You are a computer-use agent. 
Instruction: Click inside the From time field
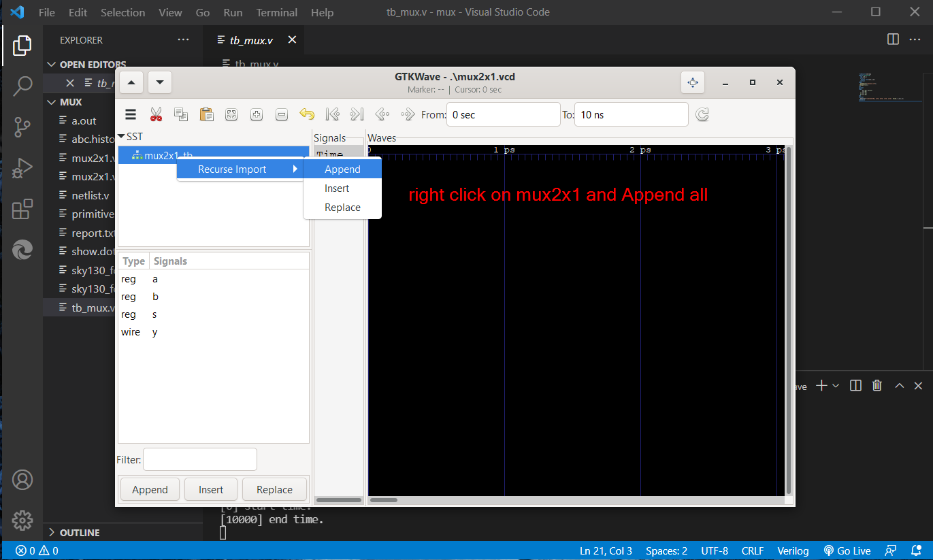[x=503, y=114]
